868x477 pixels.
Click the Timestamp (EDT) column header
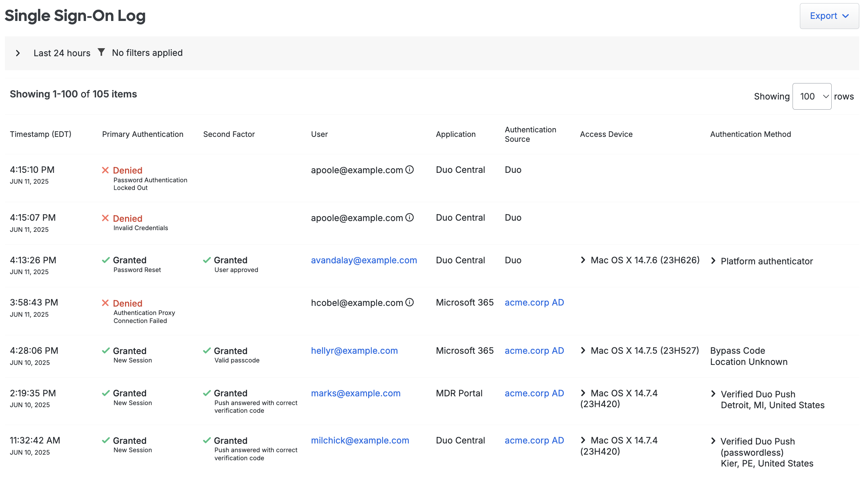coord(41,134)
